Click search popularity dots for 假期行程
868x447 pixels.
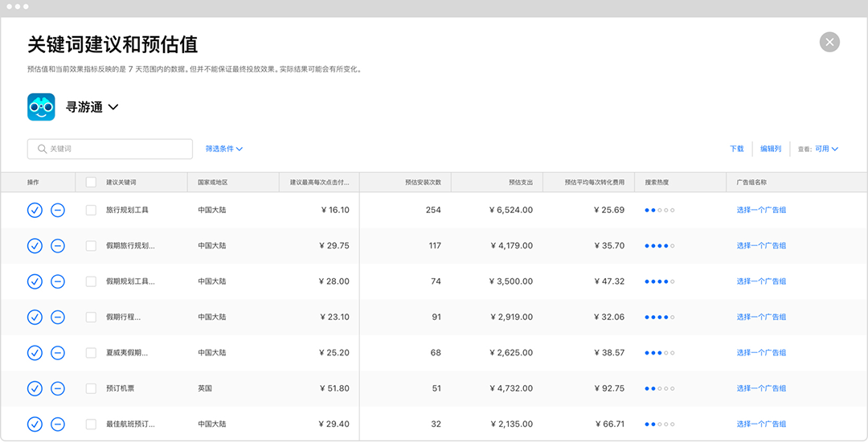pyautogui.click(x=659, y=318)
